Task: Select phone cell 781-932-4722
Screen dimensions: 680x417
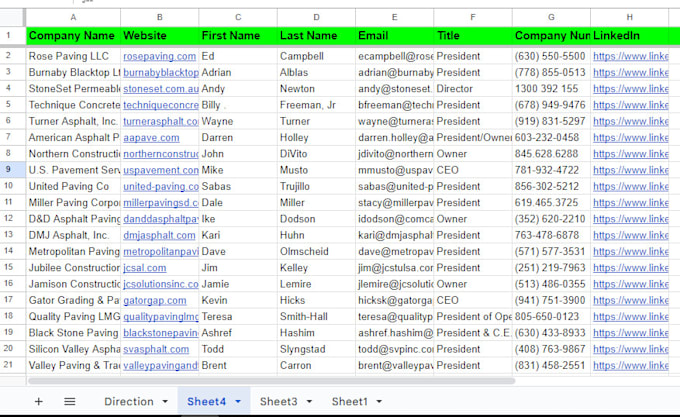Action: coord(551,170)
